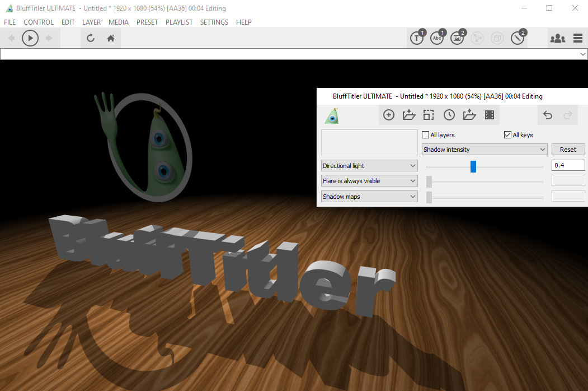Jump to the previous key with the left arrow
The image size is (588, 391).
11,38
